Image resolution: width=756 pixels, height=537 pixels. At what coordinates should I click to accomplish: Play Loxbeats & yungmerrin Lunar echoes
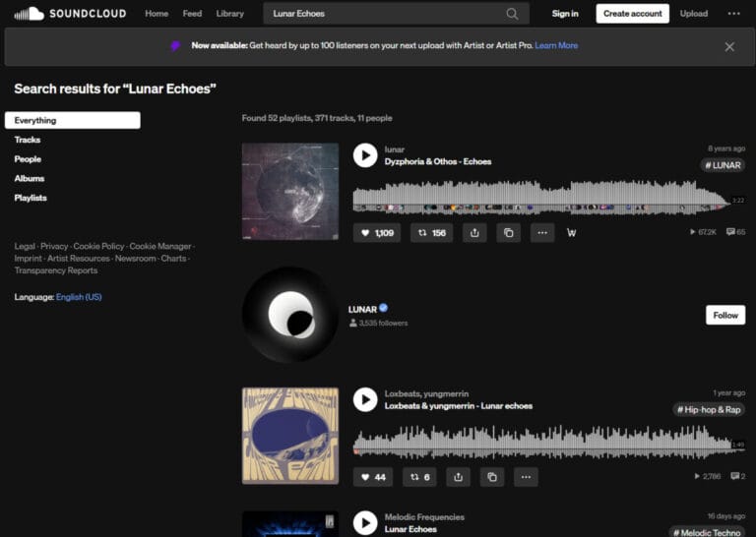[x=365, y=399]
